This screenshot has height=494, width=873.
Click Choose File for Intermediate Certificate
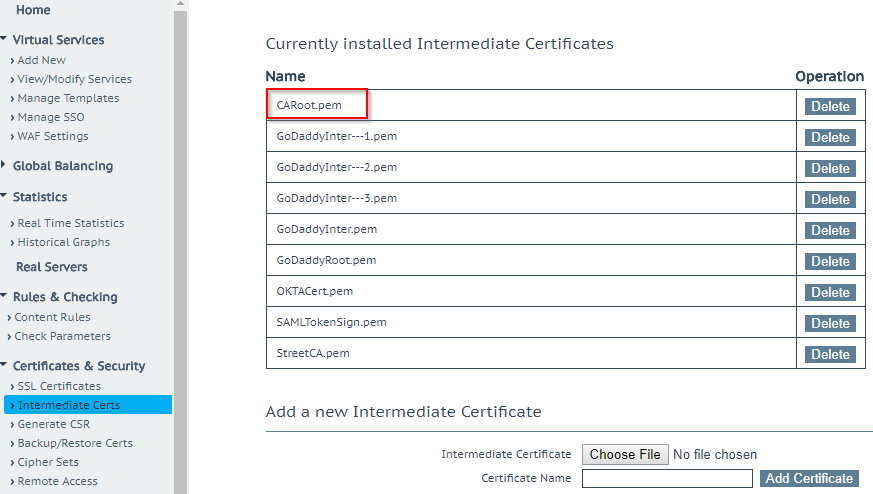pyautogui.click(x=625, y=454)
